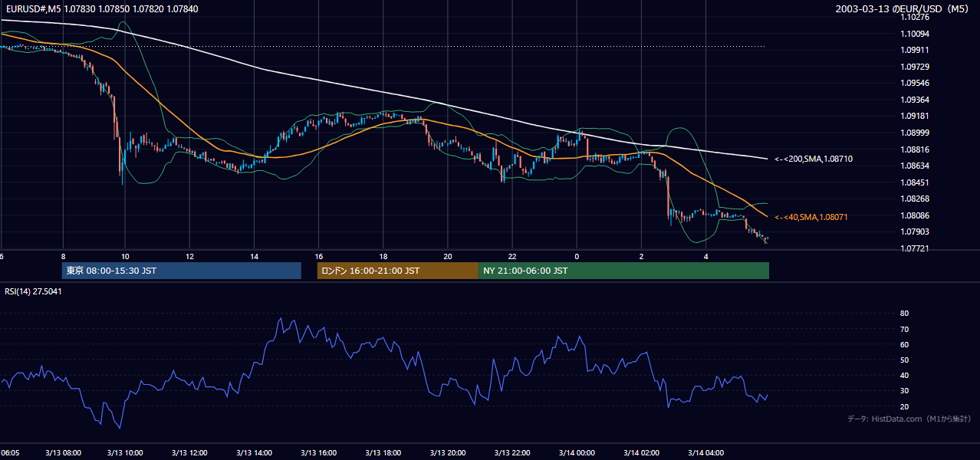Click the RSI axis level 60

904,344
